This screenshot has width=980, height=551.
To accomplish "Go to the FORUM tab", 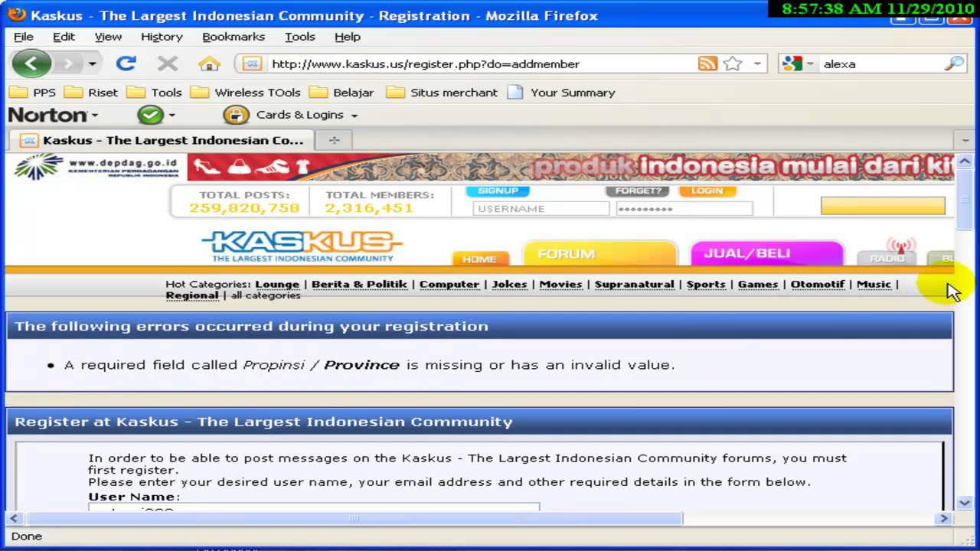I will coord(600,253).
